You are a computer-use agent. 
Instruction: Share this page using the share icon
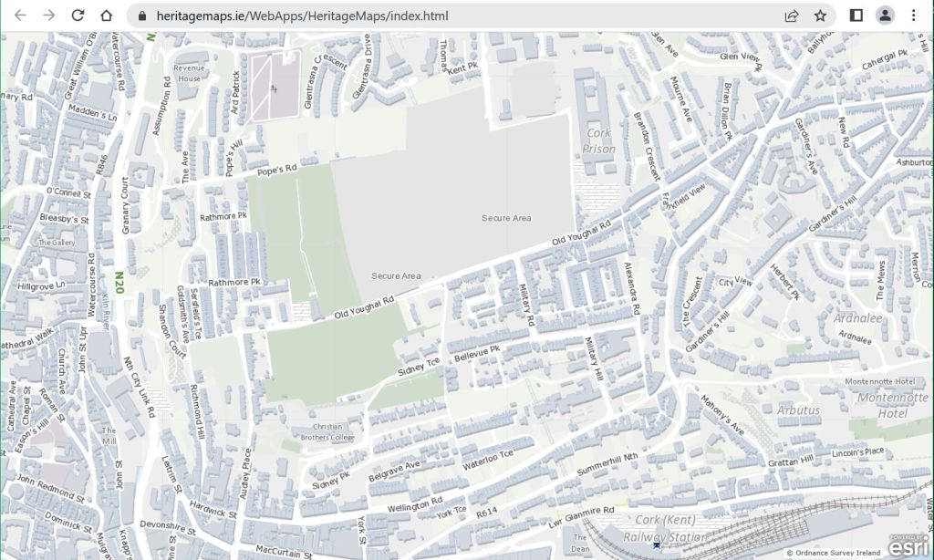[x=791, y=16]
